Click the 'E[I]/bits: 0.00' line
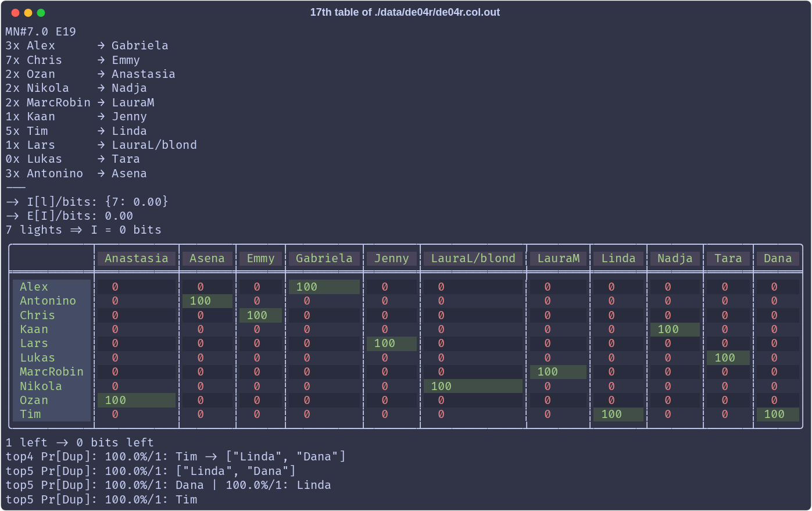 [x=69, y=216]
